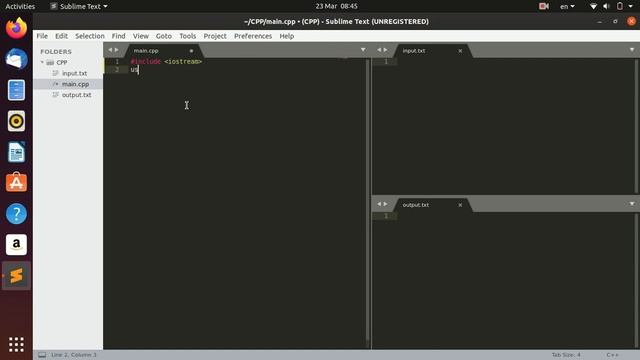
Task: Open the Files manager dock icon
Action: 16,90
